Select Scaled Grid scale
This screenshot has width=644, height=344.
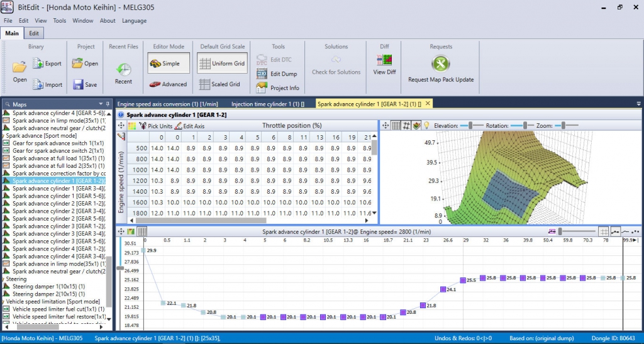coord(219,84)
